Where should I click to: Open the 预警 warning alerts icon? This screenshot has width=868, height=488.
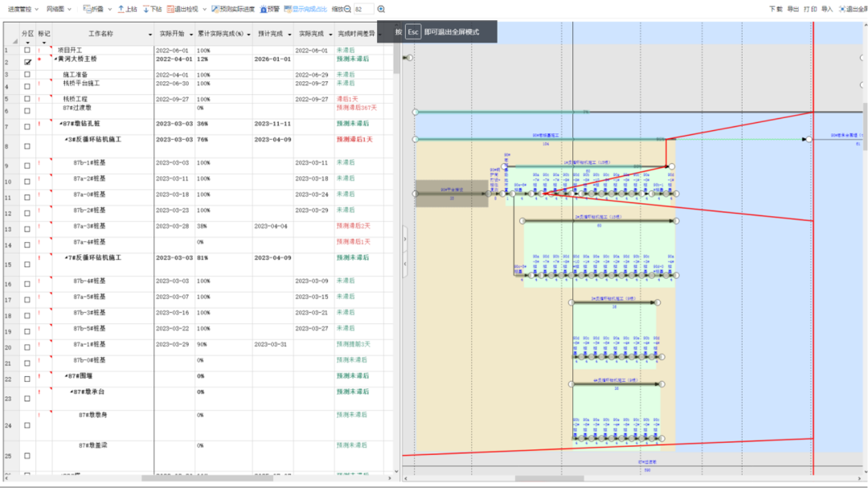[x=263, y=9]
